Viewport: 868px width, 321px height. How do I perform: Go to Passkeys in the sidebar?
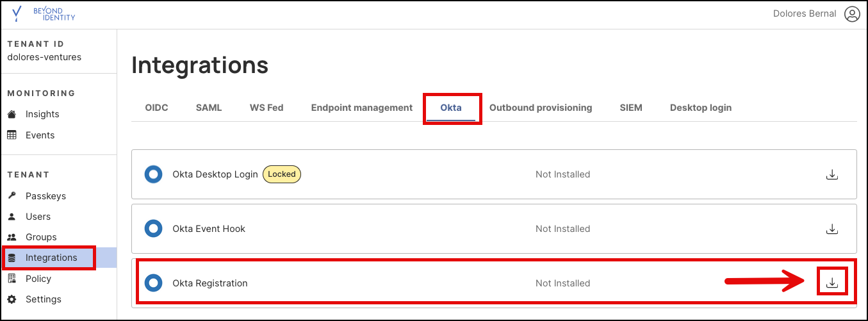pyautogui.click(x=45, y=196)
